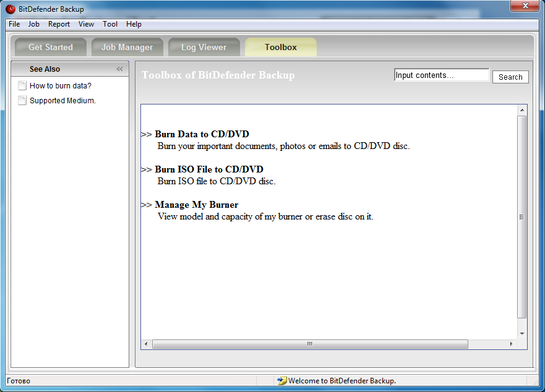Open the Supported Medium. topic
The image size is (545, 392).
click(x=62, y=100)
